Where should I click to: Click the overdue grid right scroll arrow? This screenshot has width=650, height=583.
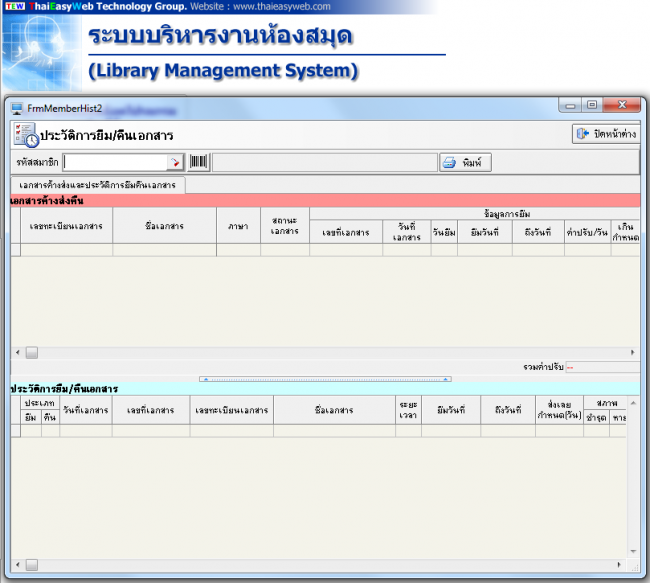point(633,352)
